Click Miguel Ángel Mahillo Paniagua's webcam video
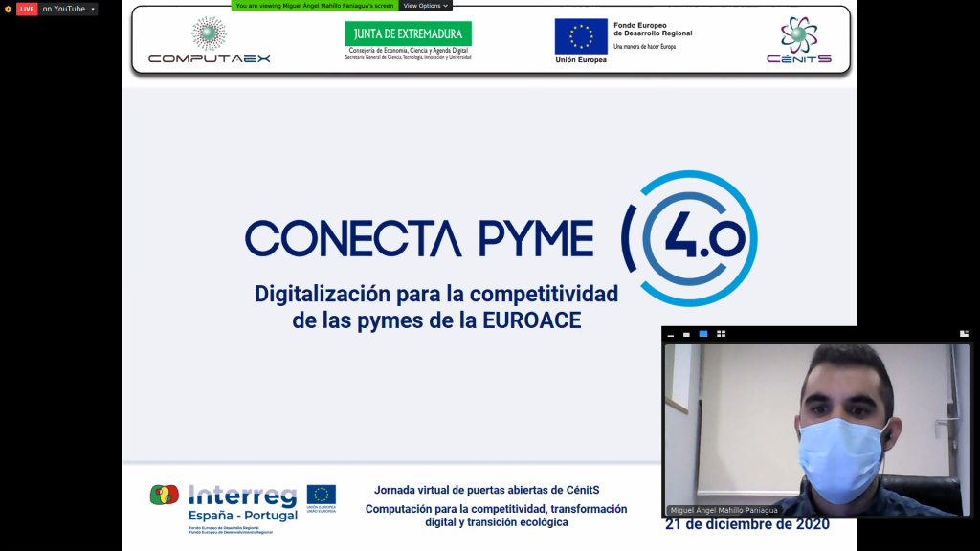The image size is (980, 551). 817,430
